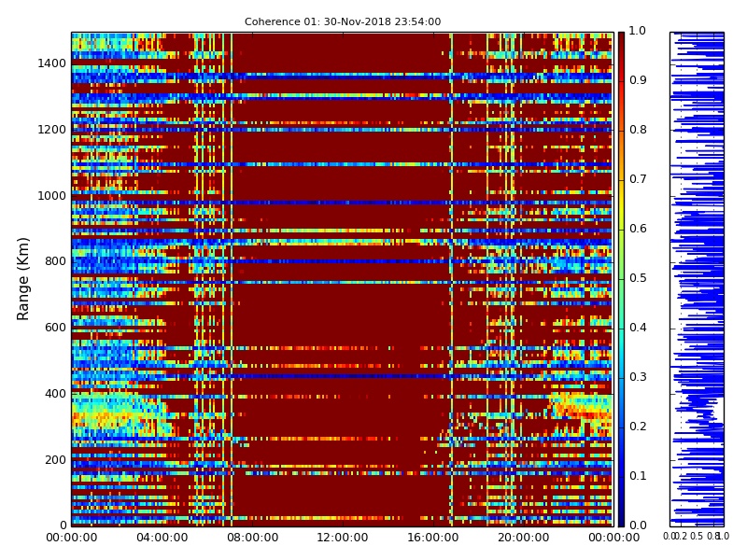Click the colorbar 0.2 value label
The width and height of the screenshot is (747, 560).
[638, 427]
